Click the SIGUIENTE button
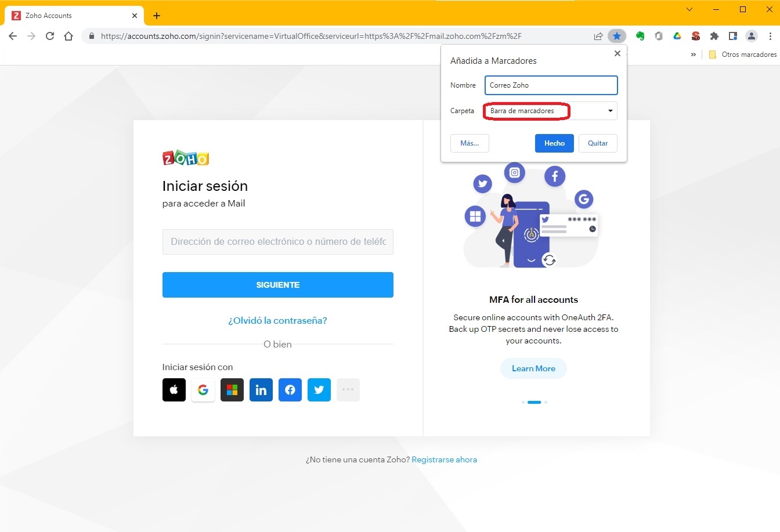This screenshot has height=532, width=780. coord(278,285)
